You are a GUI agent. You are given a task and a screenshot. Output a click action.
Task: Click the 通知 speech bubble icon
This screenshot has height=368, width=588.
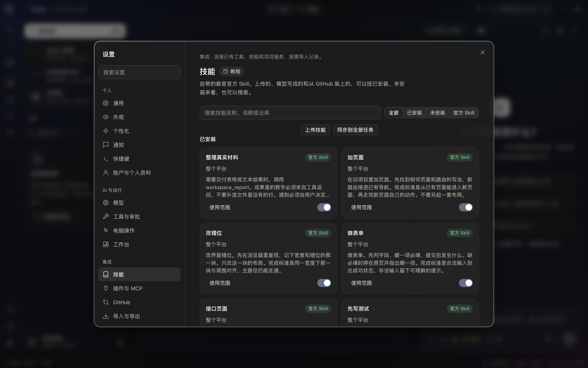point(106,145)
